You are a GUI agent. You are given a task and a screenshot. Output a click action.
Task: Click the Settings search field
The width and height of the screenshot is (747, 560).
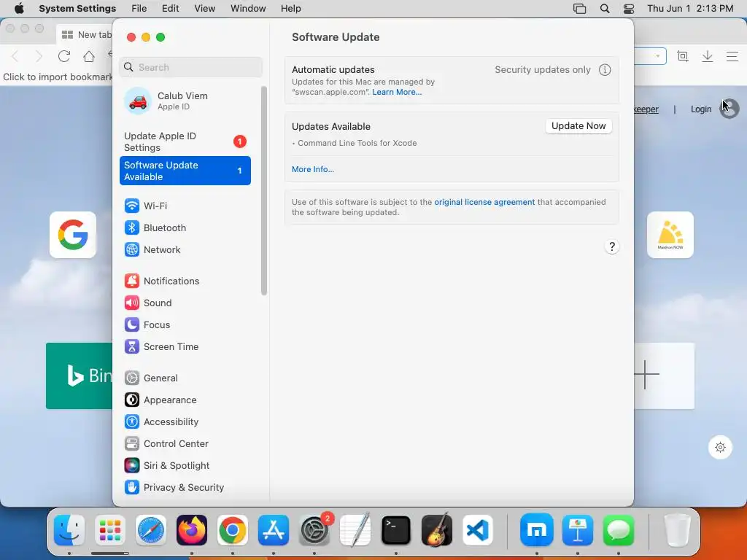[190, 67]
